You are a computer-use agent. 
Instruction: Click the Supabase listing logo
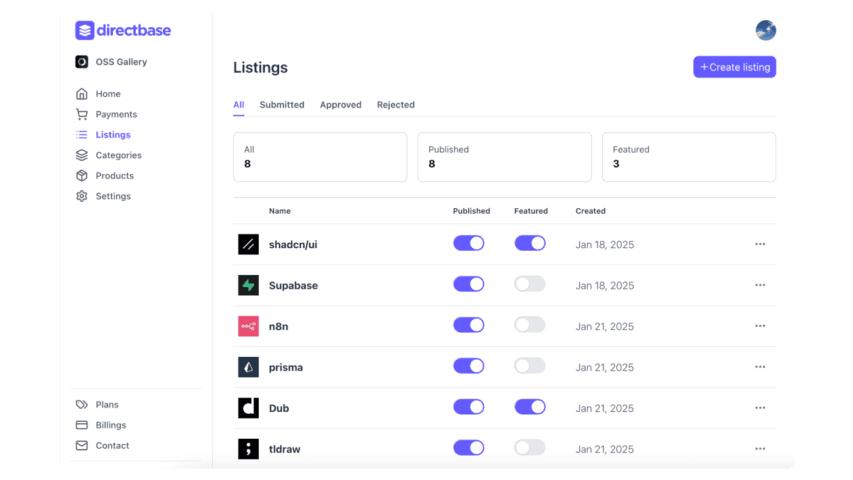[x=248, y=285]
